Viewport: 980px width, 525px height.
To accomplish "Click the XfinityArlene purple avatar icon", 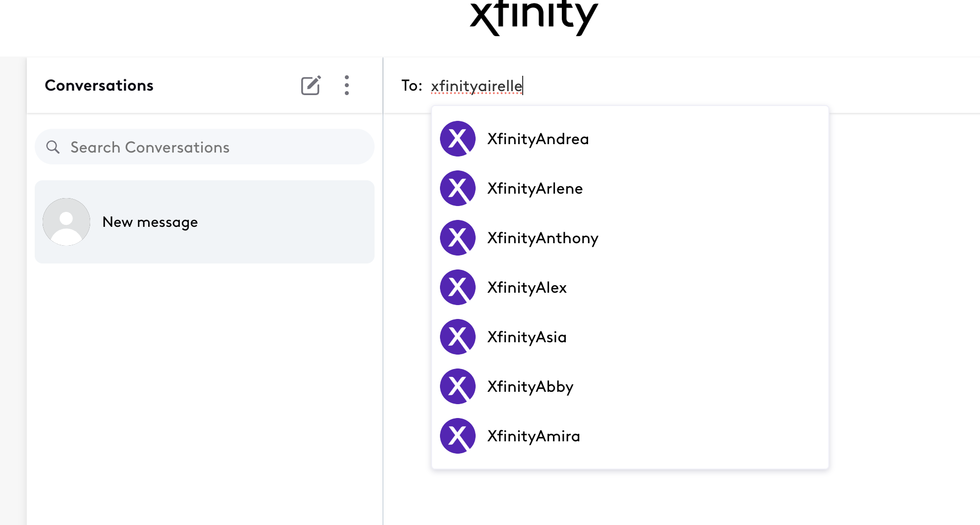I will (458, 188).
